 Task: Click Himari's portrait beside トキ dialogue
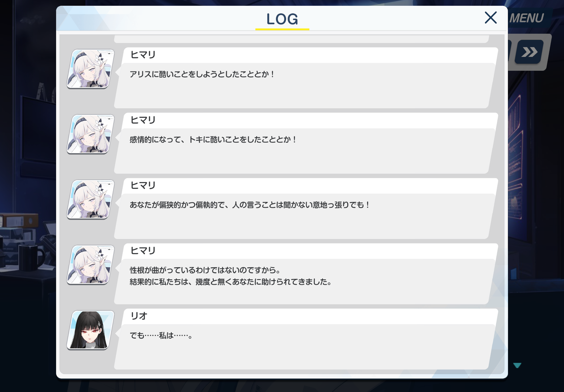(91, 134)
